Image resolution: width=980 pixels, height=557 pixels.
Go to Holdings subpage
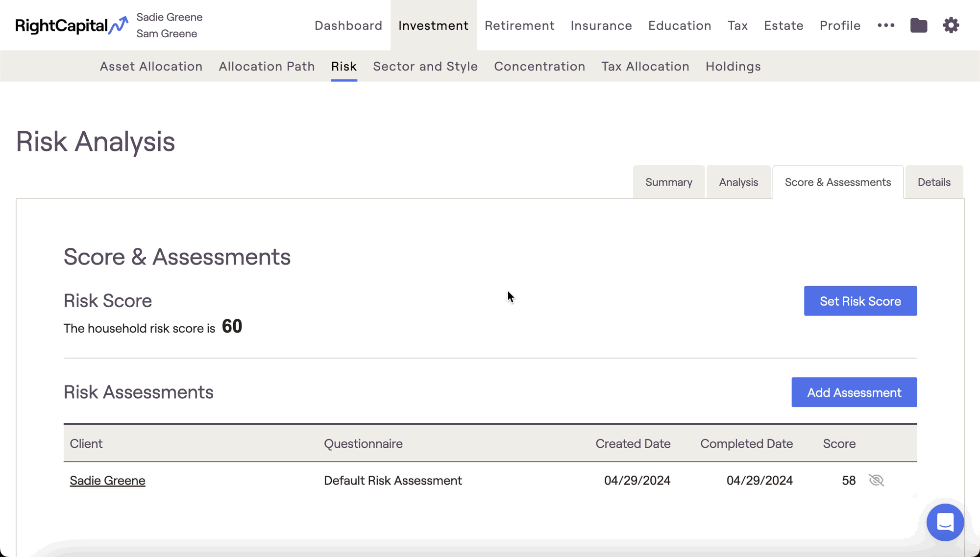(733, 66)
